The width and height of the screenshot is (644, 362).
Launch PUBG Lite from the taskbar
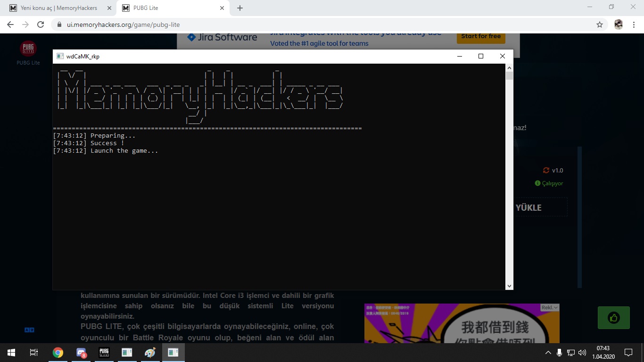click(104, 353)
